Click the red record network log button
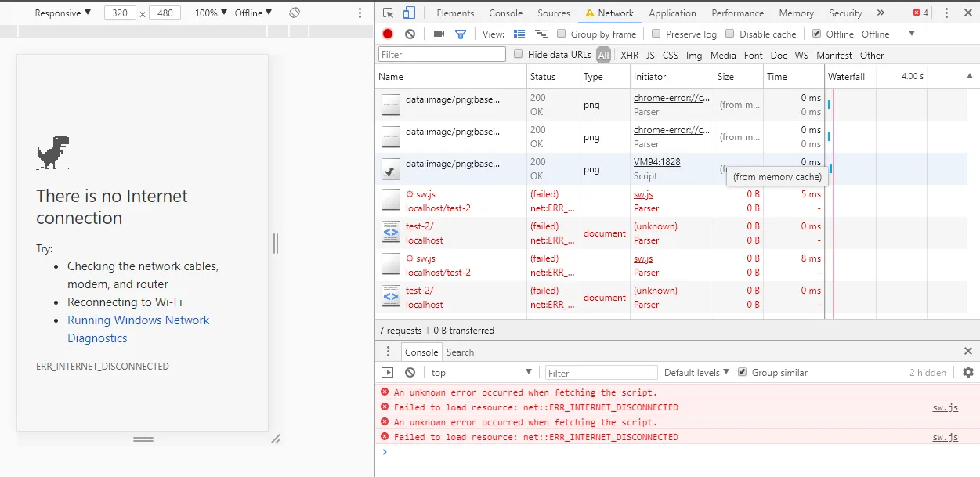This screenshot has width=980, height=477. 388,34
